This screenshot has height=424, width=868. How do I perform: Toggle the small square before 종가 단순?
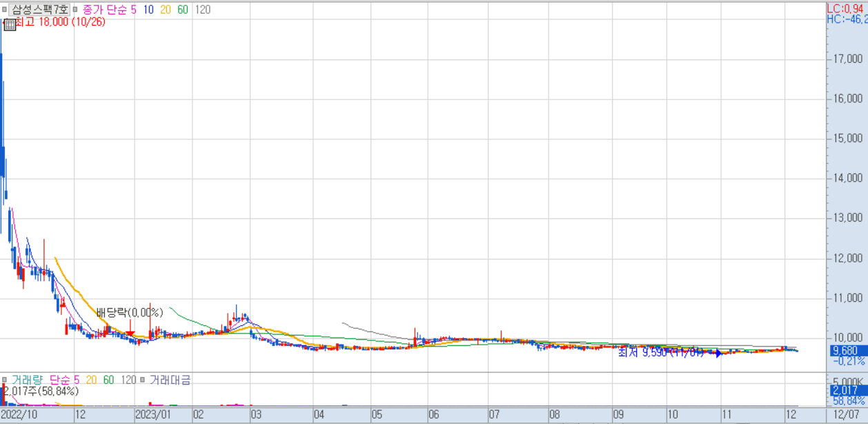pyautogui.click(x=76, y=9)
